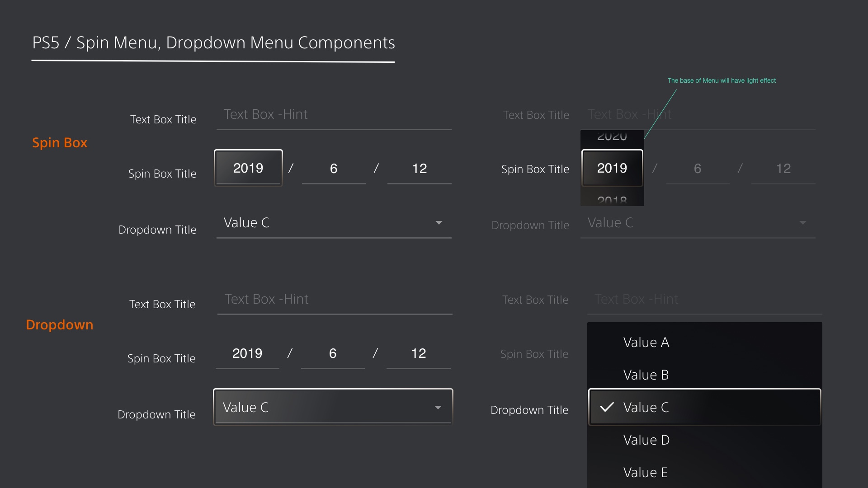868x488 pixels.
Task: Open the highlighted Value C dropdown
Action: coord(333,407)
